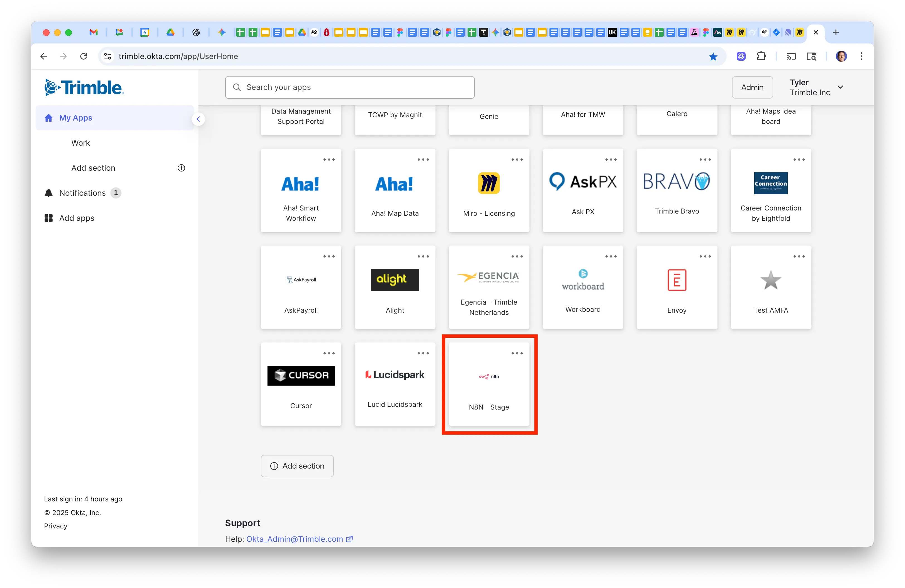This screenshot has height=588, width=905.
Task: Open options menu on Envoy tile
Action: (705, 256)
